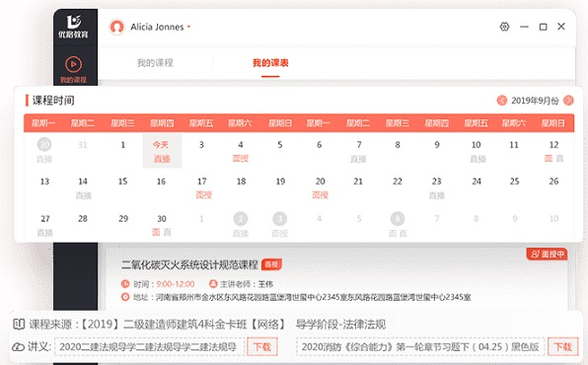
Task: Select date 12 with 面 直 labels
Action: point(553,151)
